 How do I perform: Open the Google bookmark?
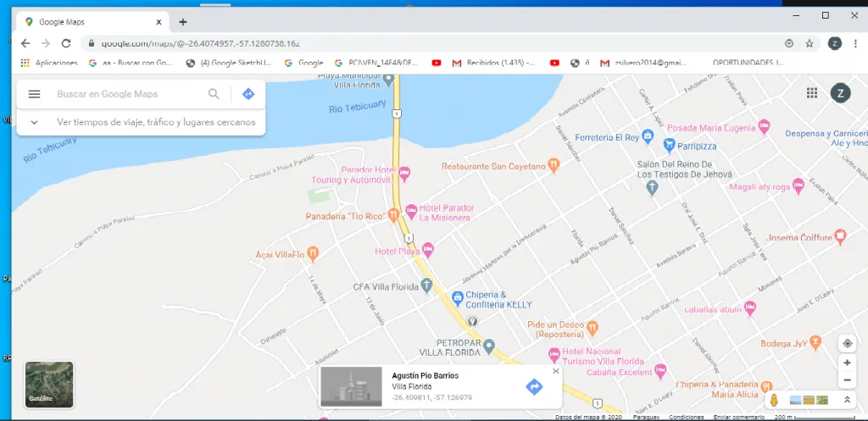303,63
